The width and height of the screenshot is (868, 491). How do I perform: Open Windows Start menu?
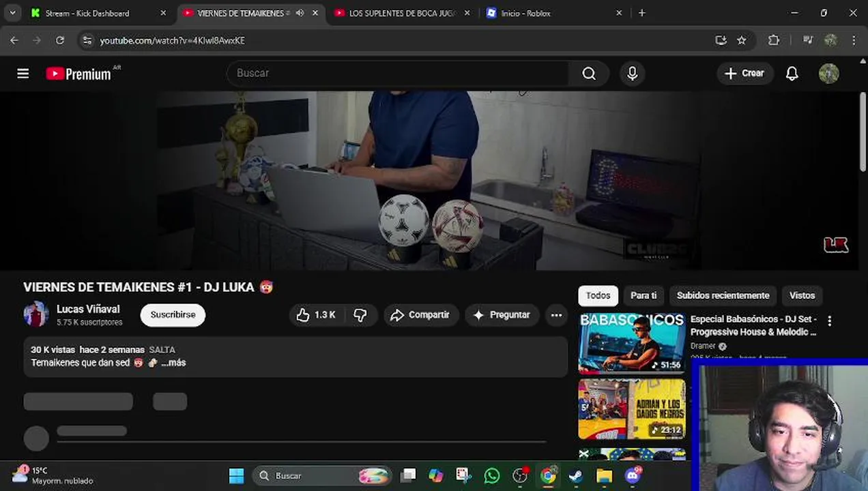236,476
